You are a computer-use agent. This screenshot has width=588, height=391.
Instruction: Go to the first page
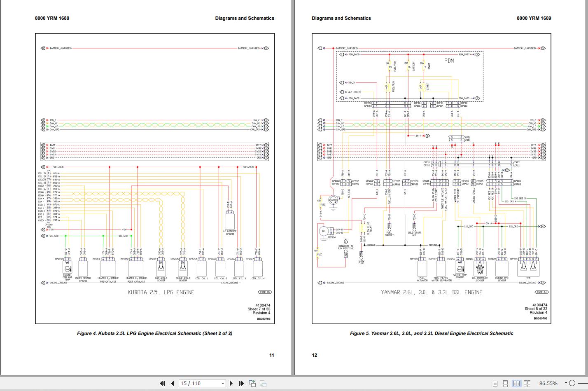click(163, 383)
